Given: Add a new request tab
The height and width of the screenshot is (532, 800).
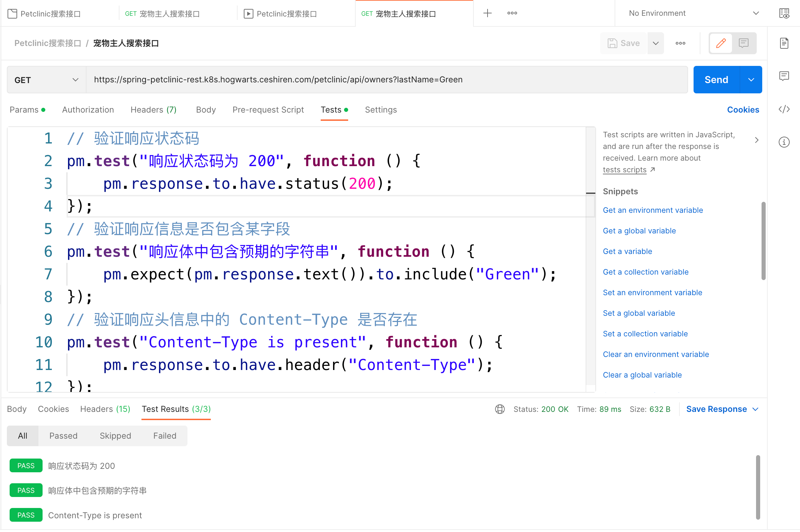Looking at the screenshot, I should 487,13.
